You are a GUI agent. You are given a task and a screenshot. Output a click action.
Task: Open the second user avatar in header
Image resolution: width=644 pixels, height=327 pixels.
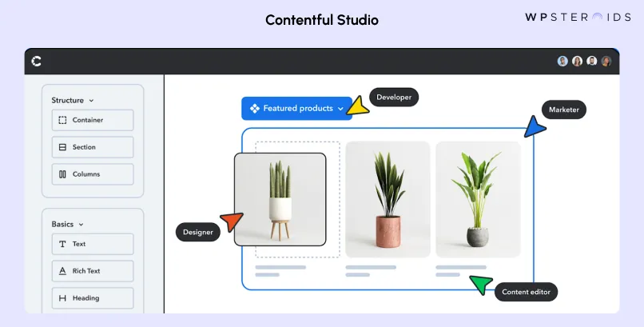click(x=578, y=62)
